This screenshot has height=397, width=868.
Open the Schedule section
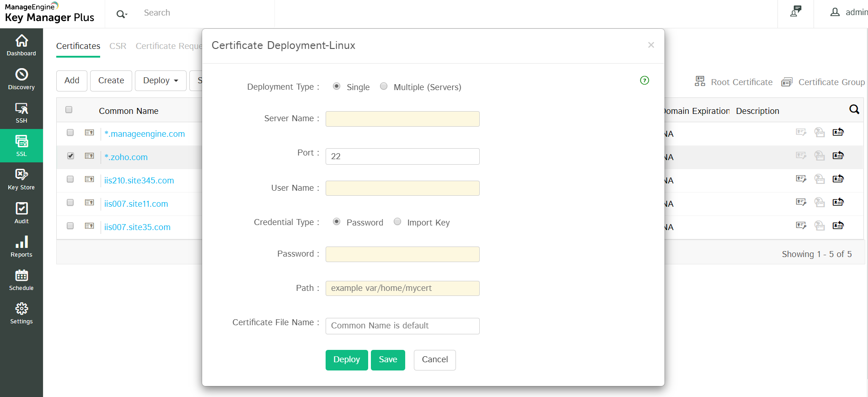pyautogui.click(x=21, y=280)
